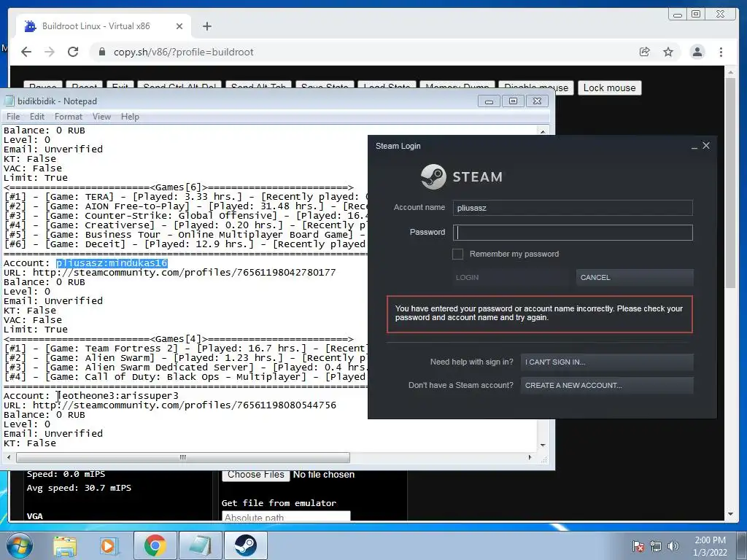The image size is (747, 560).
Task: Open network tray icon
Action: 656,546
